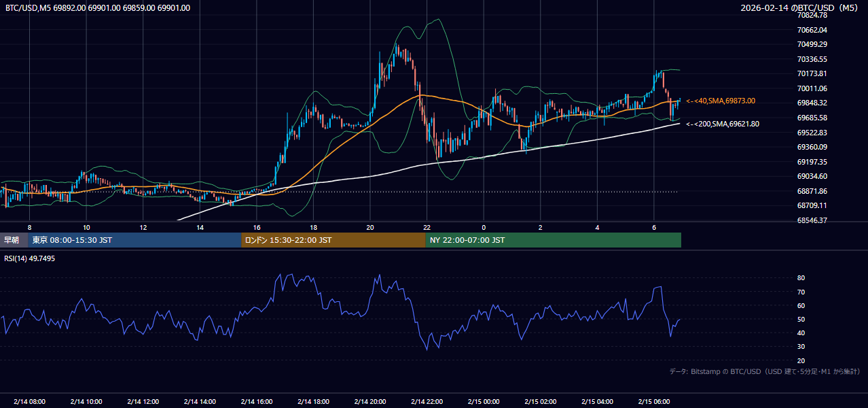The image size is (868, 408).
Task: Click the 2/14 18:00 date label
Action: tap(314, 401)
